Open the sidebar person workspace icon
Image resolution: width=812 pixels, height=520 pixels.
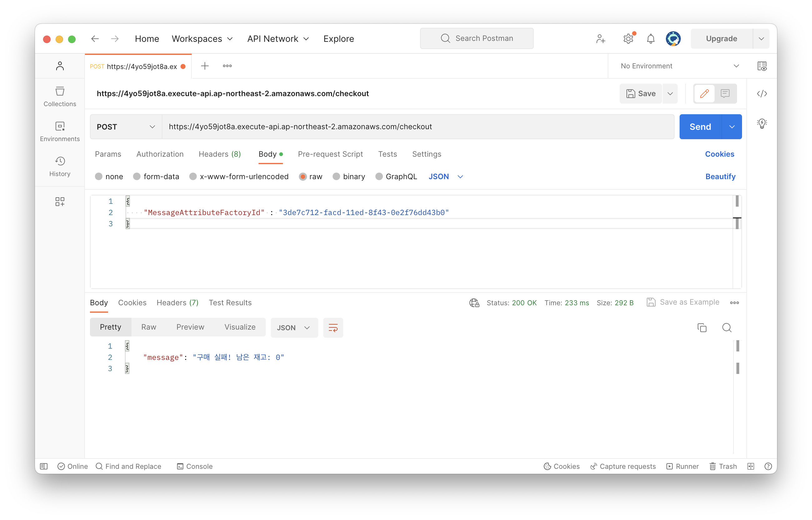coord(60,66)
